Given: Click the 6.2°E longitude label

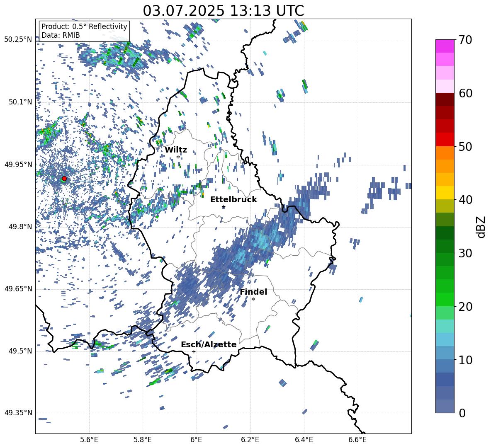Looking at the screenshot, I should [250, 440].
